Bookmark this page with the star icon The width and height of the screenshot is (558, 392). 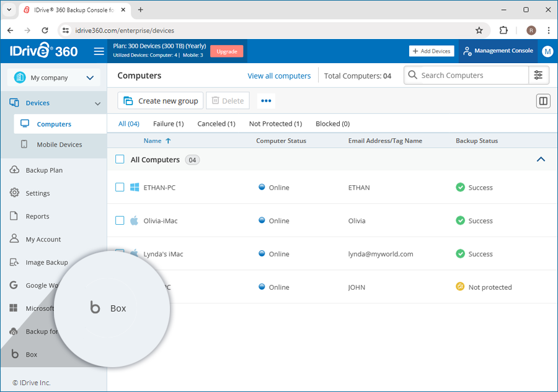pyautogui.click(x=479, y=30)
